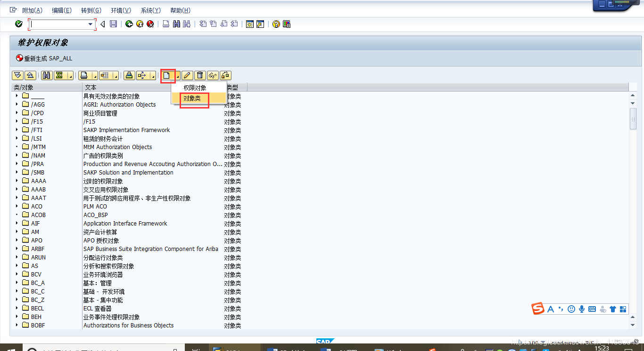This screenshot has width=644, height=351.
Task: Open the 附加(A) menu
Action: point(32,10)
